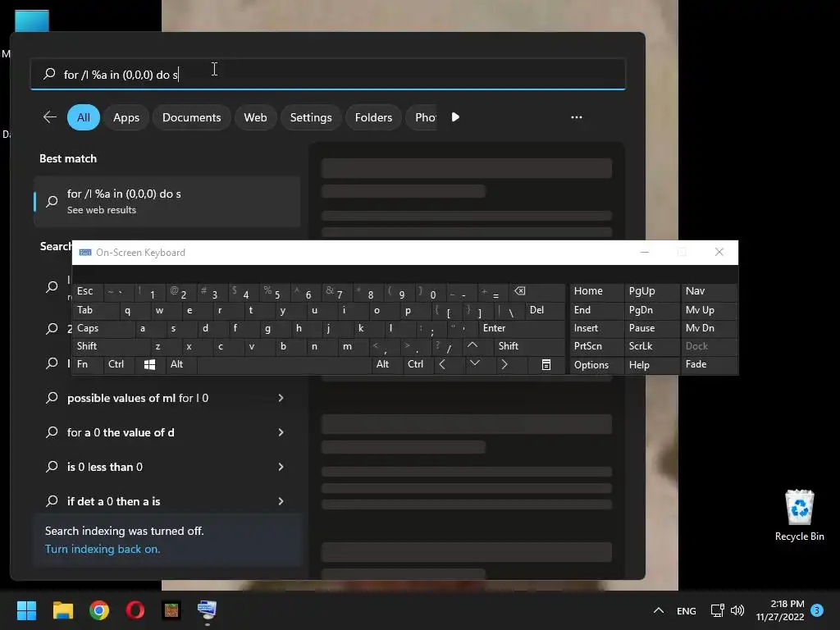Show hidden system tray icons

click(x=659, y=610)
